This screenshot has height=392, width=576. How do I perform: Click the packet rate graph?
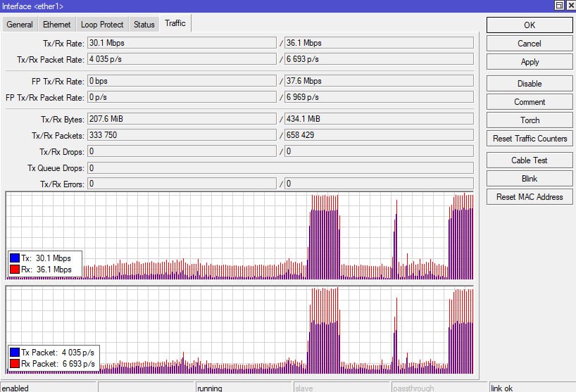point(239,330)
